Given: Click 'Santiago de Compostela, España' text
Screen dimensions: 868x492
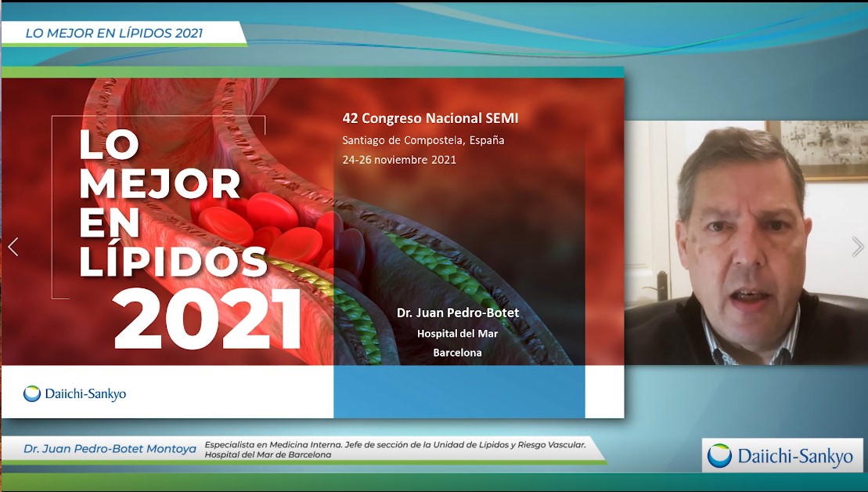Looking at the screenshot, I should (x=423, y=140).
